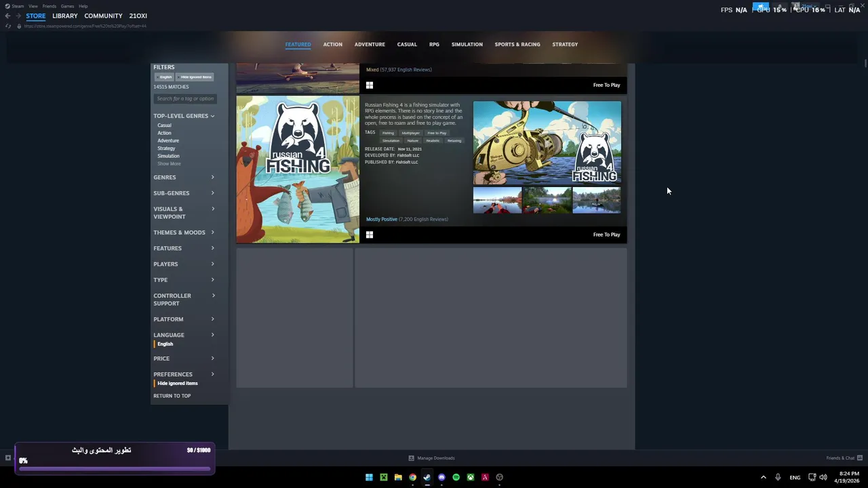
Task: Show hidden system tray icons
Action: point(763,477)
